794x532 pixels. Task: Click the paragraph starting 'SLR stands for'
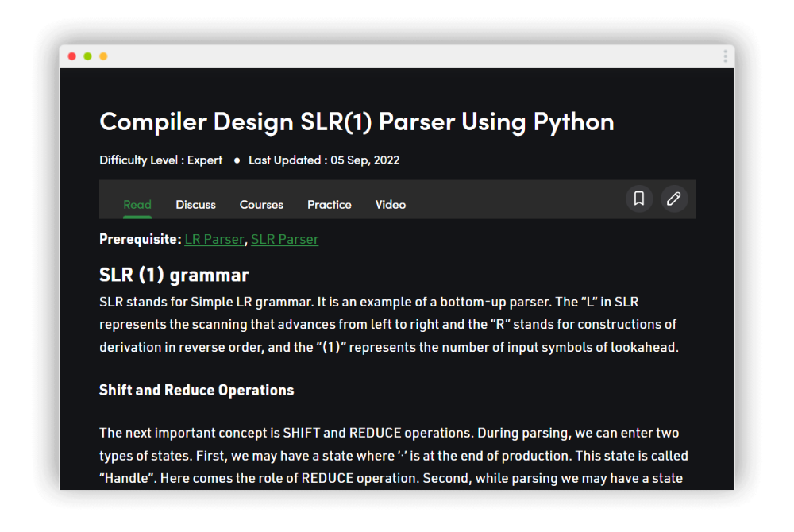(x=389, y=325)
